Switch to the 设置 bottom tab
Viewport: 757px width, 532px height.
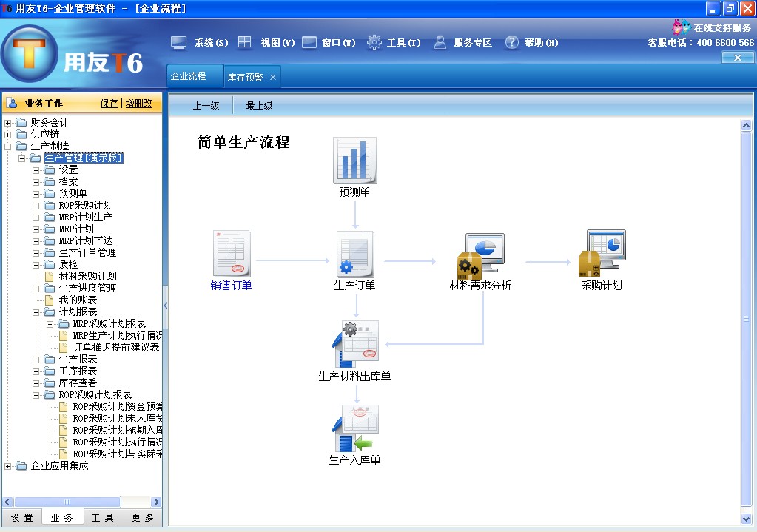pos(22,517)
